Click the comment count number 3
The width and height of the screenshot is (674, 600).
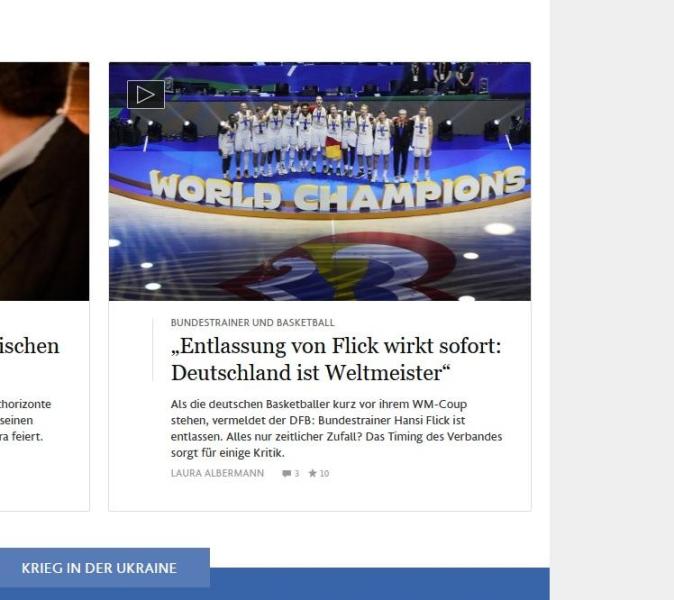coord(297,474)
